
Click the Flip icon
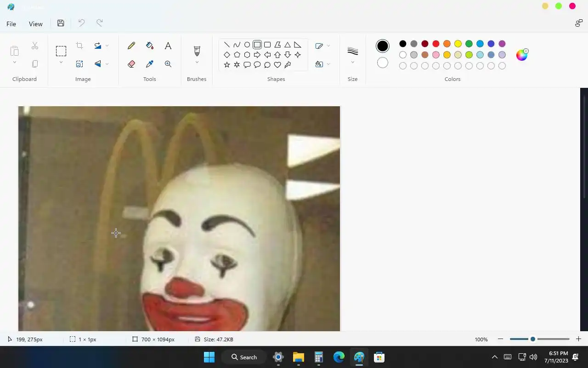pos(98,64)
